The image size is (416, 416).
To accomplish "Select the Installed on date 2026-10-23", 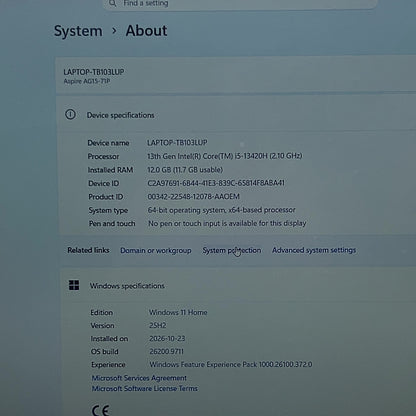I will [167, 338].
